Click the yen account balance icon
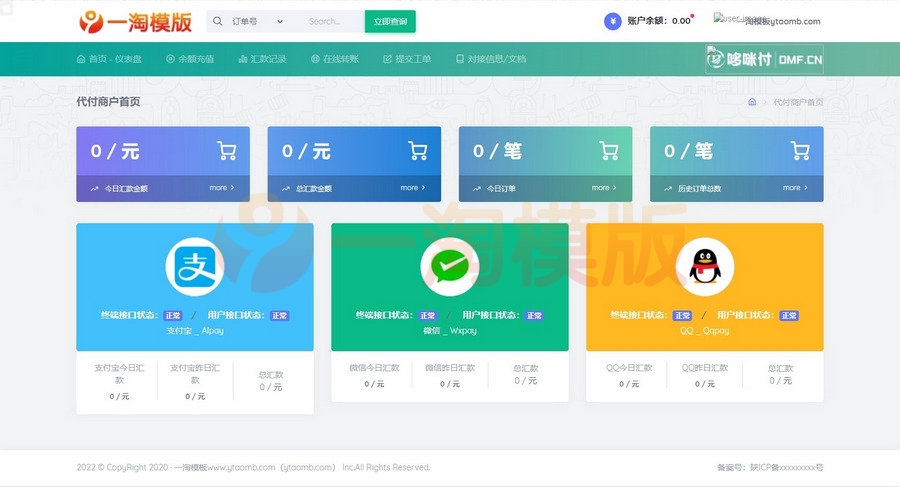The height and width of the screenshot is (487, 900). pyautogui.click(x=613, y=21)
